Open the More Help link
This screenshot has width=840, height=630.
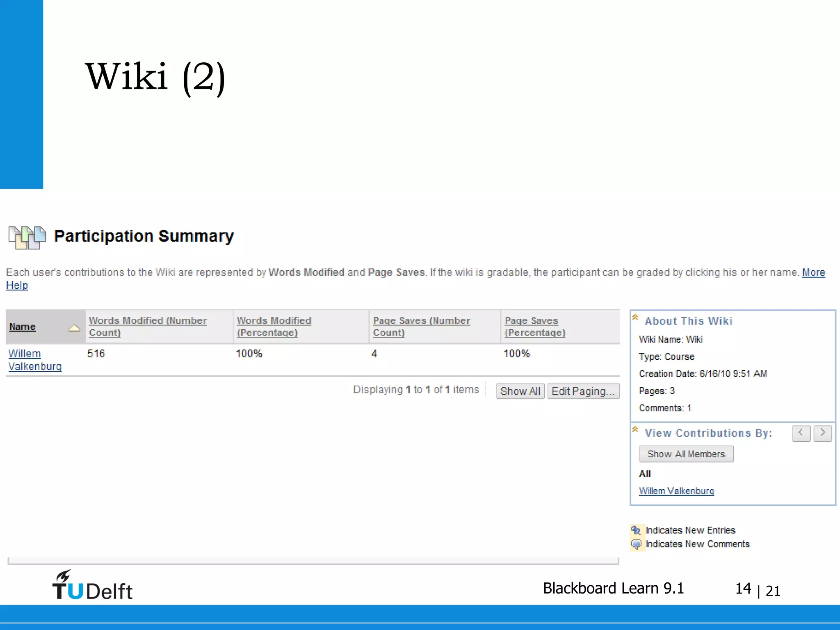(813, 272)
